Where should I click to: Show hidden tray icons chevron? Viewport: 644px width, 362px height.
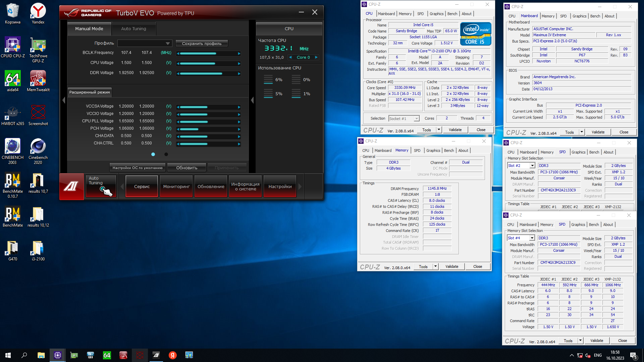(x=572, y=355)
